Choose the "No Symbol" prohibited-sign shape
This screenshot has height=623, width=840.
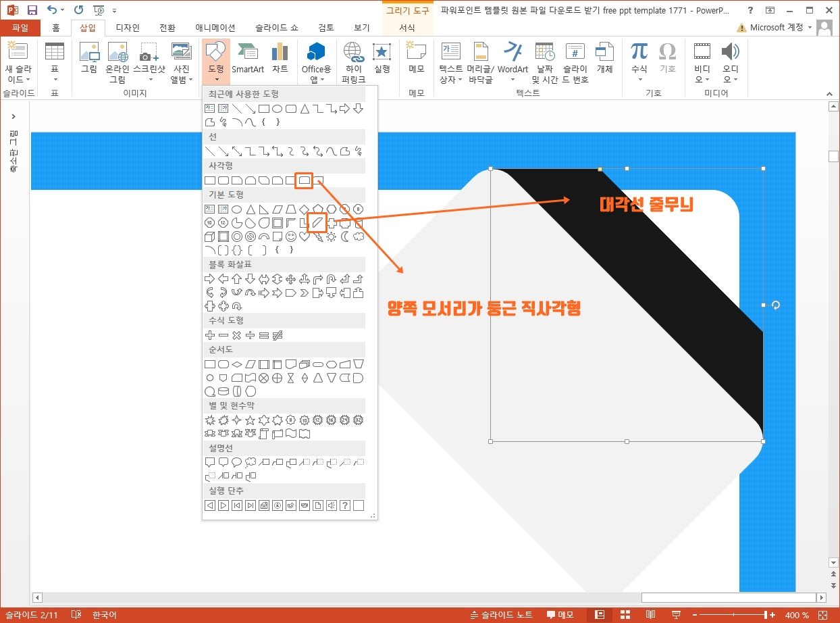[251, 236]
